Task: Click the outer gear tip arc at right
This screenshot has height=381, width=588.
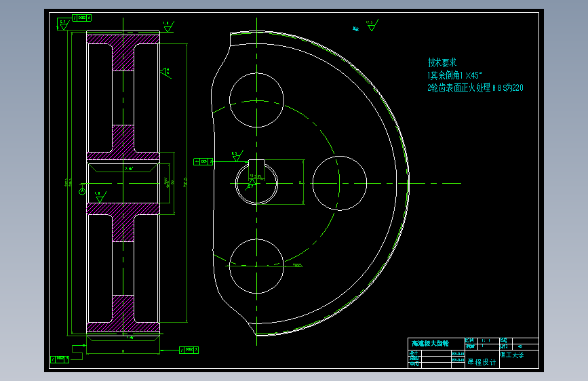Action: [x=408, y=183]
